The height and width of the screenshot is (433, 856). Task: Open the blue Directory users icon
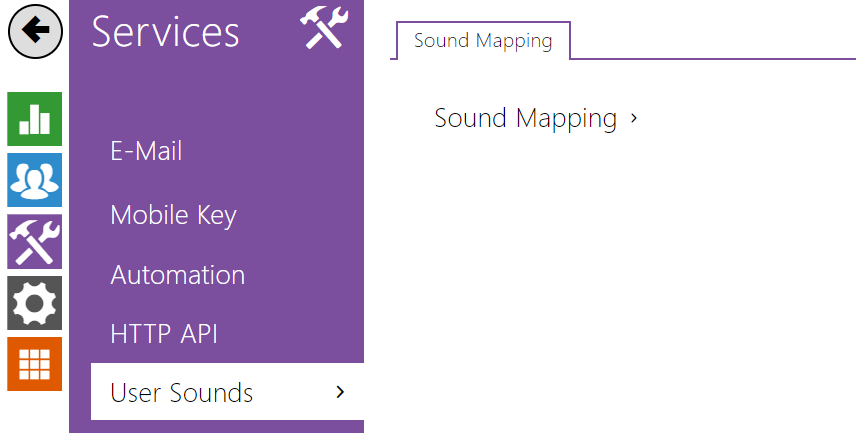(35, 180)
